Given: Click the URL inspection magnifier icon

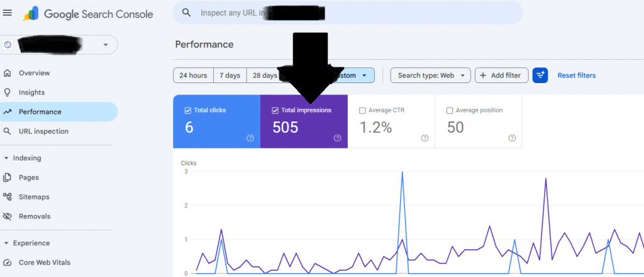Looking at the screenshot, I should click(7, 132).
